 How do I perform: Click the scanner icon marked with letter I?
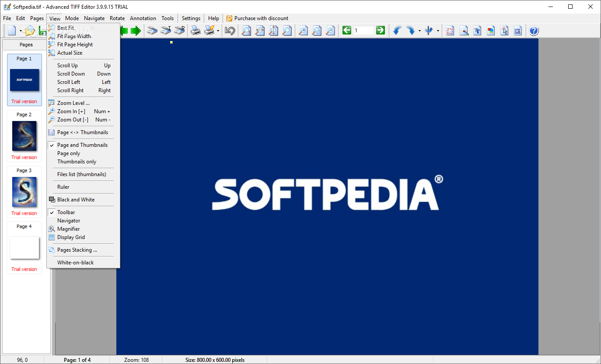pos(165,31)
